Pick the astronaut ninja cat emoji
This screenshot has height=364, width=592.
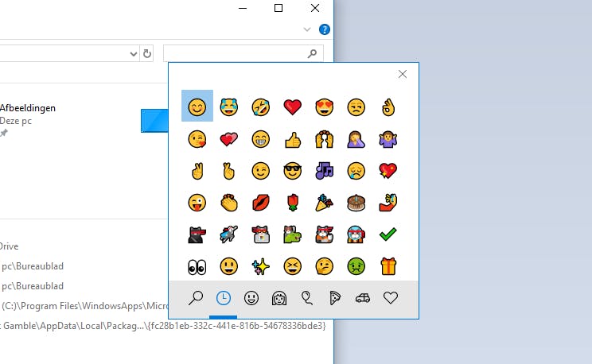pyautogui.click(x=356, y=234)
